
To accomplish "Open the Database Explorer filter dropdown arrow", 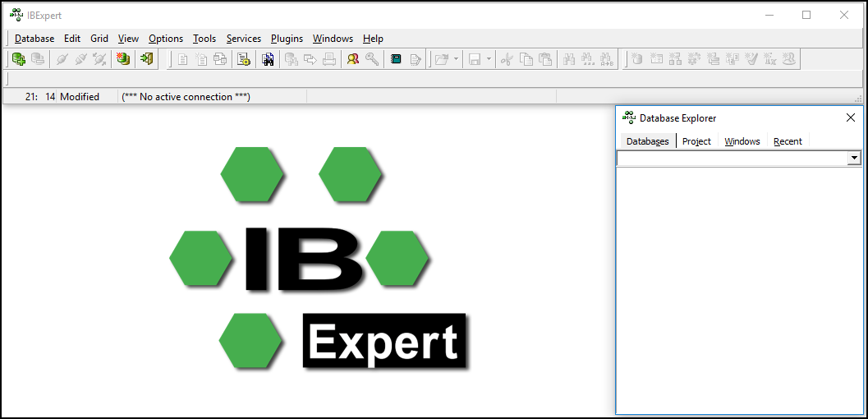I will [854, 159].
